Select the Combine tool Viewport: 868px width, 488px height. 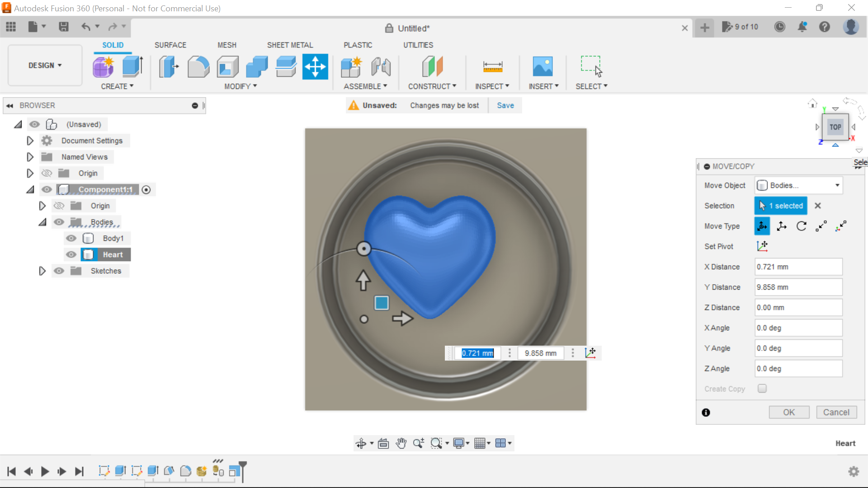click(256, 66)
